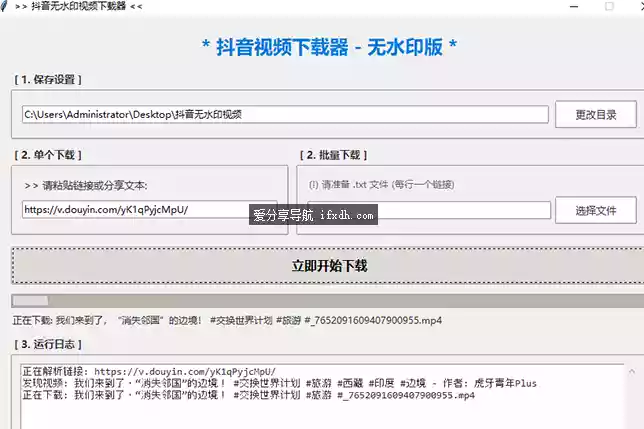This screenshot has width=644, height=429.
Task: Focus the save directory path field
Action: pyautogui.click(x=285, y=114)
